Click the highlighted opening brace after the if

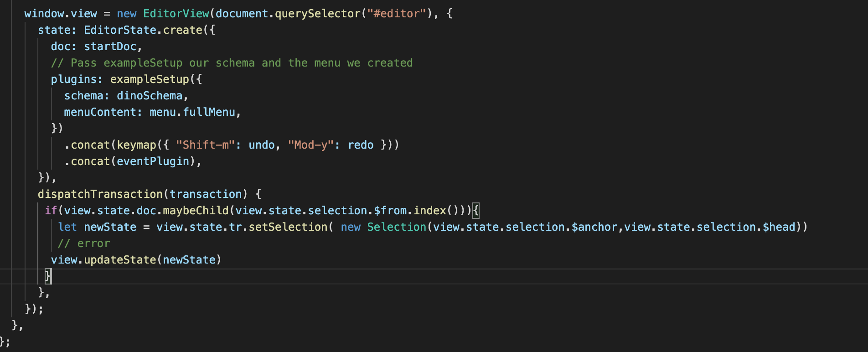(476, 210)
